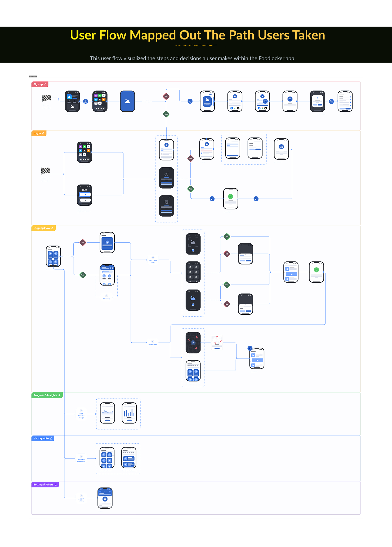Click the Food Spending manage node

(81, 414)
